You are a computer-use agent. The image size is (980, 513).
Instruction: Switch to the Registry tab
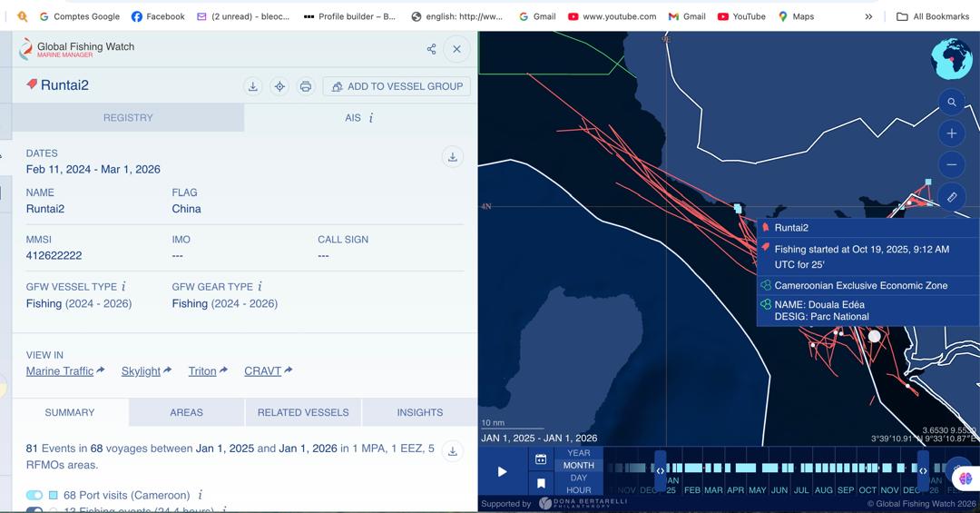click(x=128, y=117)
